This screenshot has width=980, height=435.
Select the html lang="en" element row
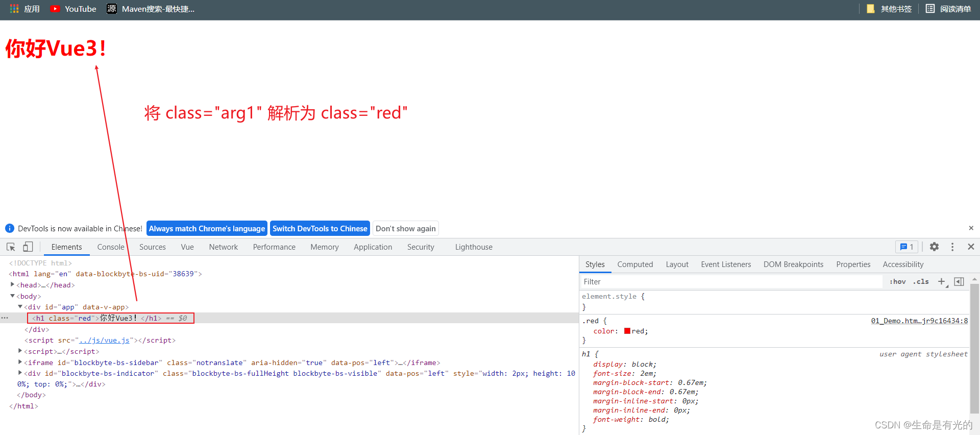pos(106,274)
